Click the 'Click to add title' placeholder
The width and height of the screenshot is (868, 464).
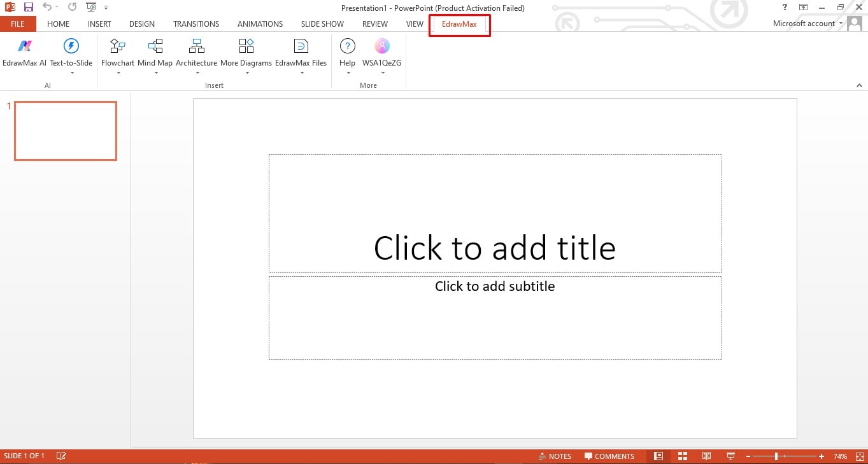[495, 213]
